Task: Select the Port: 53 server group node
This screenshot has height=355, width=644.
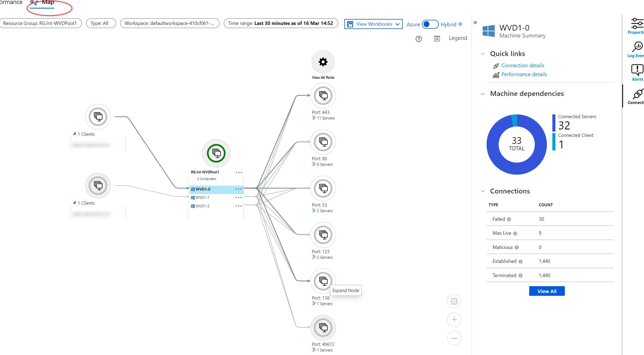Action: pos(323,188)
